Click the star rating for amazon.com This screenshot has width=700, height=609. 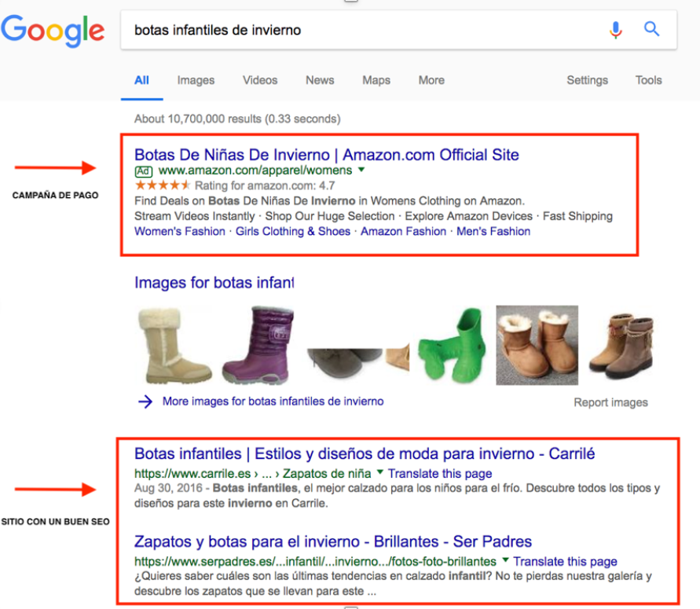tap(163, 185)
